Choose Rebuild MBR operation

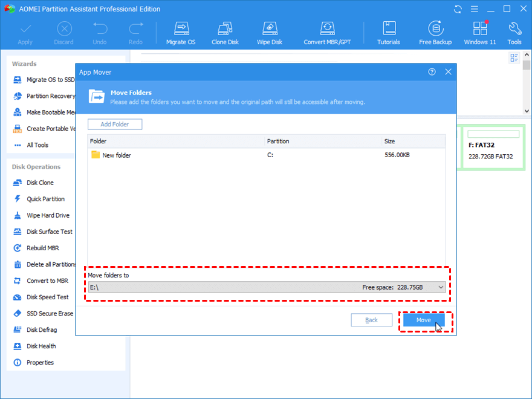pos(36,248)
